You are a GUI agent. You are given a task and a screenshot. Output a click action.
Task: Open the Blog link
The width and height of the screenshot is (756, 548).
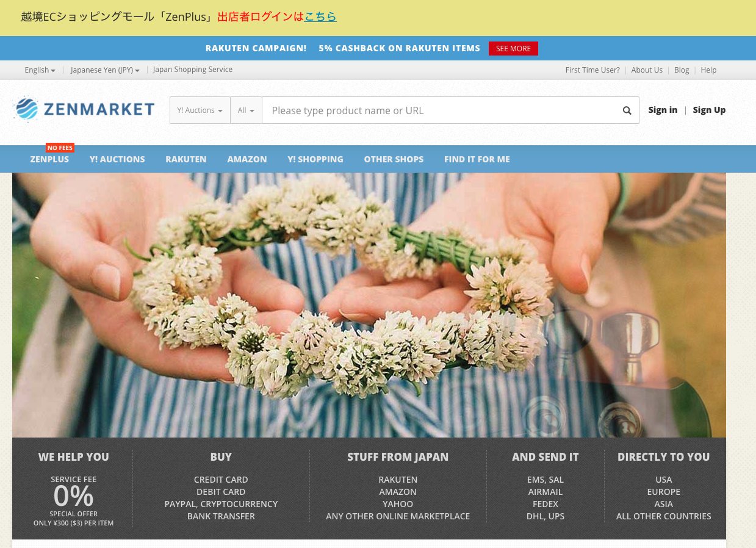[682, 70]
